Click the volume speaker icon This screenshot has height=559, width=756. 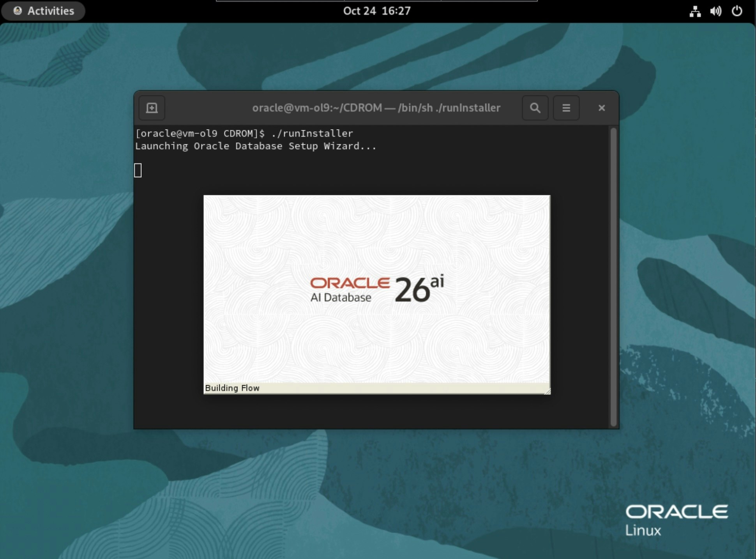coord(715,11)
